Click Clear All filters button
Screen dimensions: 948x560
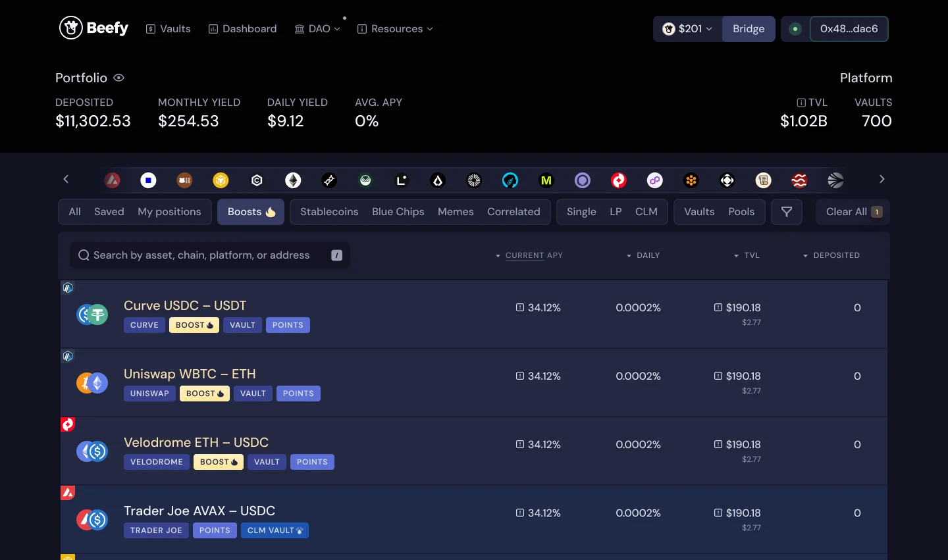click(x=853, y=212)
